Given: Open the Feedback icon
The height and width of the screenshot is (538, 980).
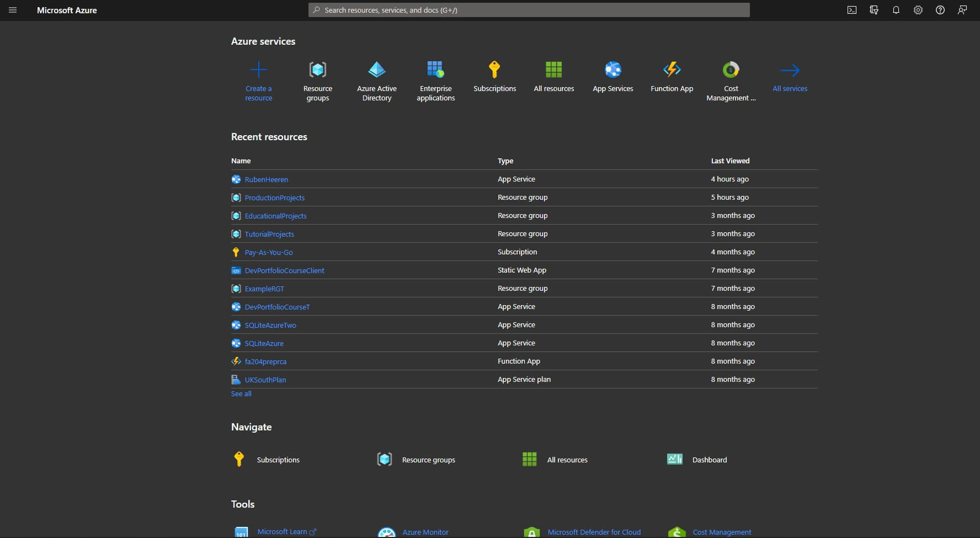Looking at the screenshot, I should (962, 10).
